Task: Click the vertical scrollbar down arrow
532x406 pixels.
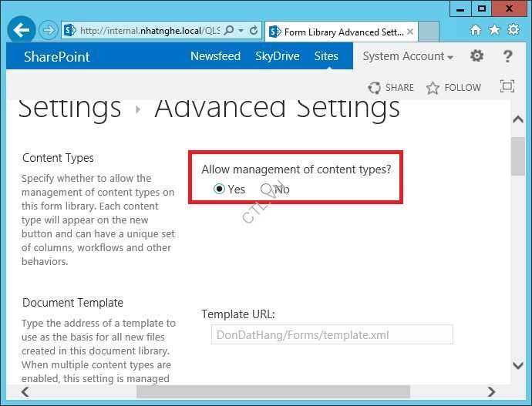Action: point(518,365)
